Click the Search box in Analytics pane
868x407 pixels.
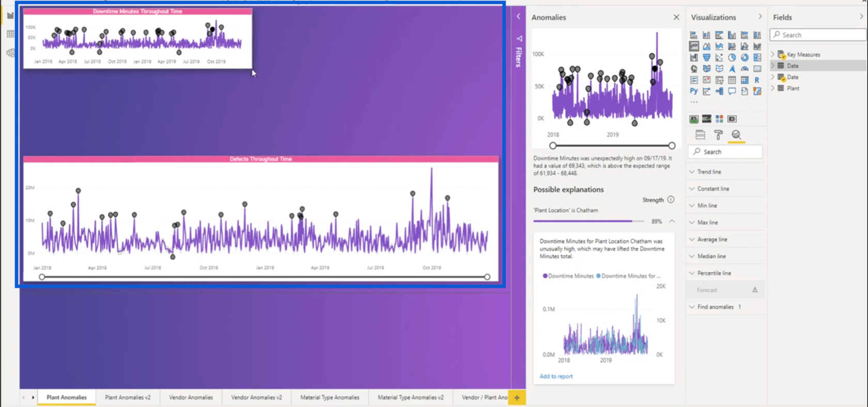[725, 152]
